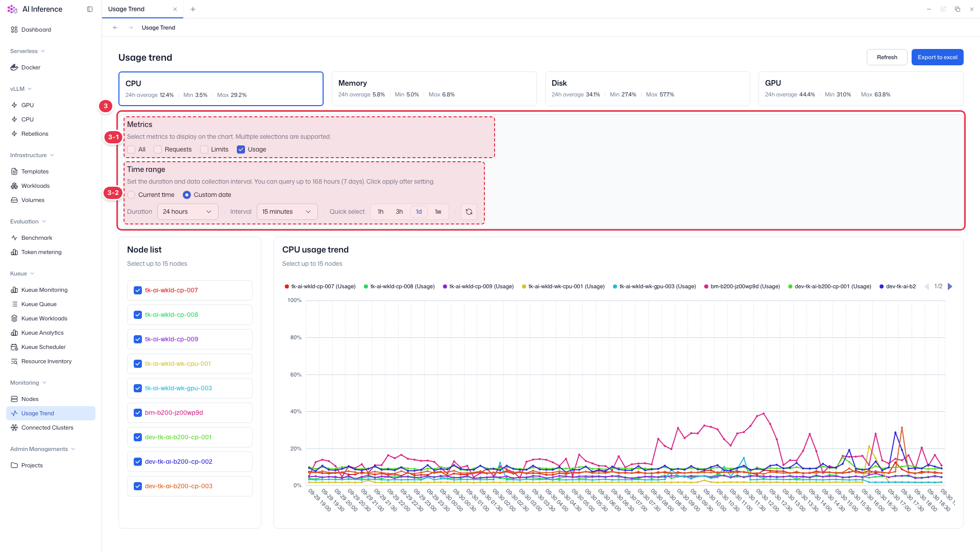Uncheck node tk-ai-wkld-cp-007

(138, 290)
